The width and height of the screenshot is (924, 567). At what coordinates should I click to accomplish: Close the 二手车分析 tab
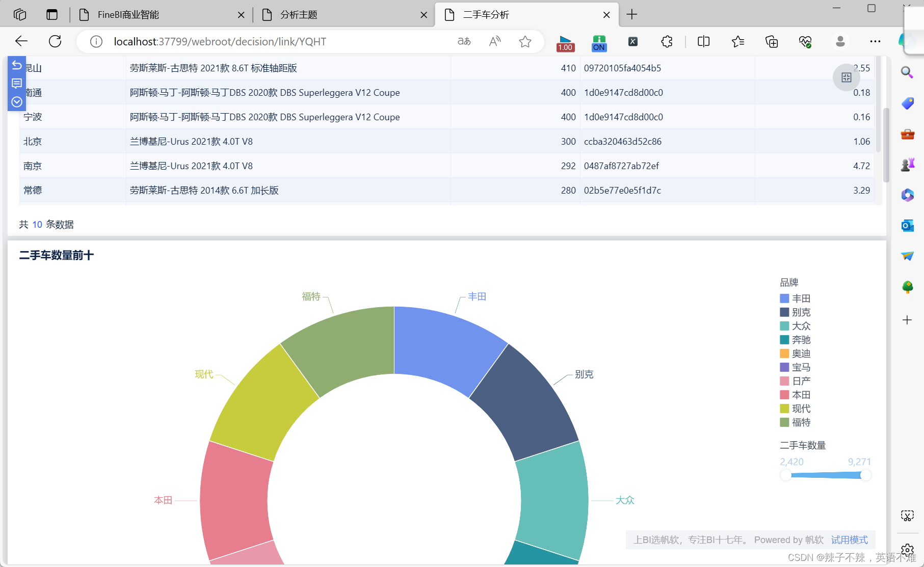click(606, 15)
